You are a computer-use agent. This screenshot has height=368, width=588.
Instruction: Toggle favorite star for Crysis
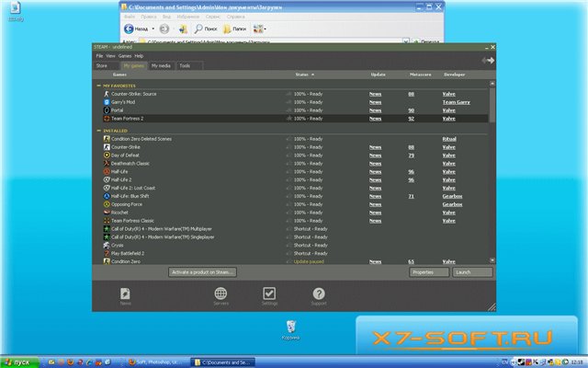click(x=288, y=246)
